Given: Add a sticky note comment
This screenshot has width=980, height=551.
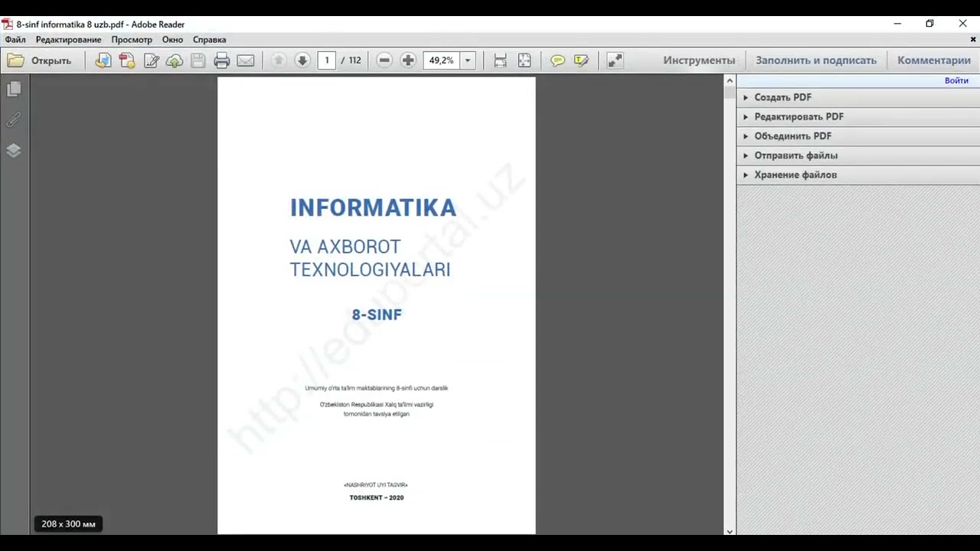Looking at the screenshot, I should pyautogui.click(x=557, y=60).
